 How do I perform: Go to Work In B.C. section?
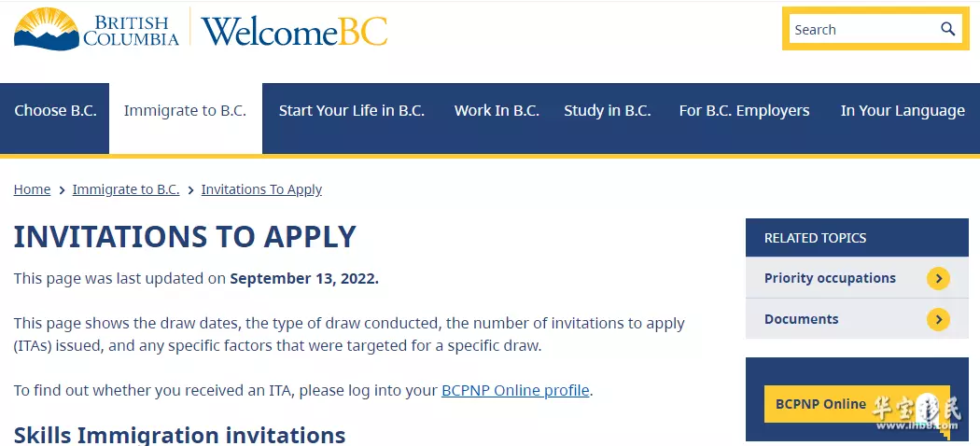[497, 111]
